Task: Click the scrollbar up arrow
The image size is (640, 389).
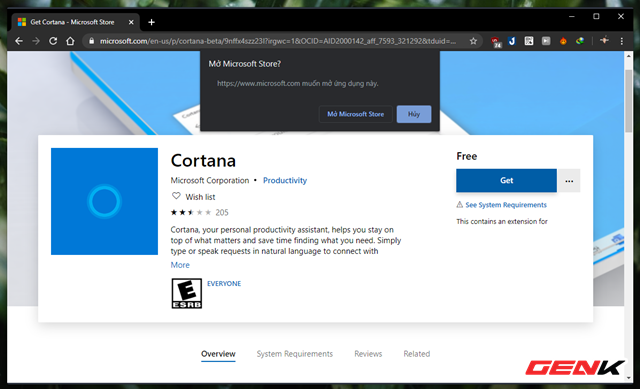Action: pyautogui.click(x=628, y=56)
